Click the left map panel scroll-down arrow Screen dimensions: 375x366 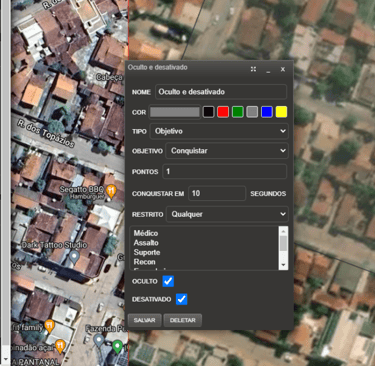(x=5, y=359)
